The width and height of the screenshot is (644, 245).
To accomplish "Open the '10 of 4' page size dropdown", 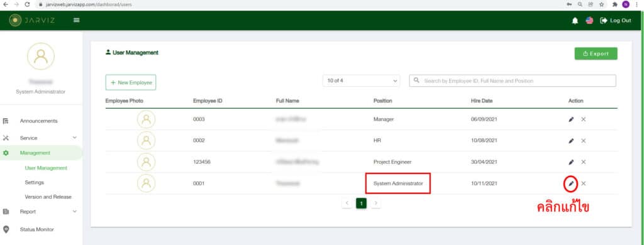I will tap(361, 81).
